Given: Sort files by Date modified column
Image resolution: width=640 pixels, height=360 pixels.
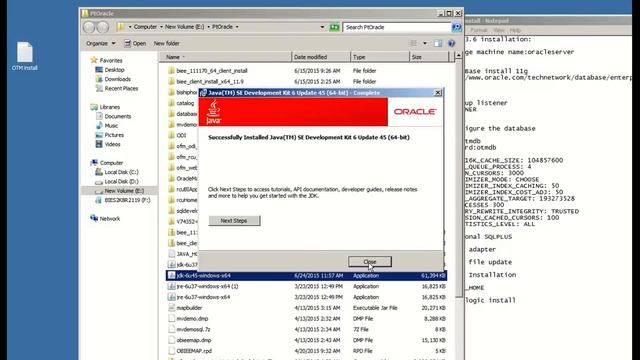Looking at the screenshot, I should 321,57.
